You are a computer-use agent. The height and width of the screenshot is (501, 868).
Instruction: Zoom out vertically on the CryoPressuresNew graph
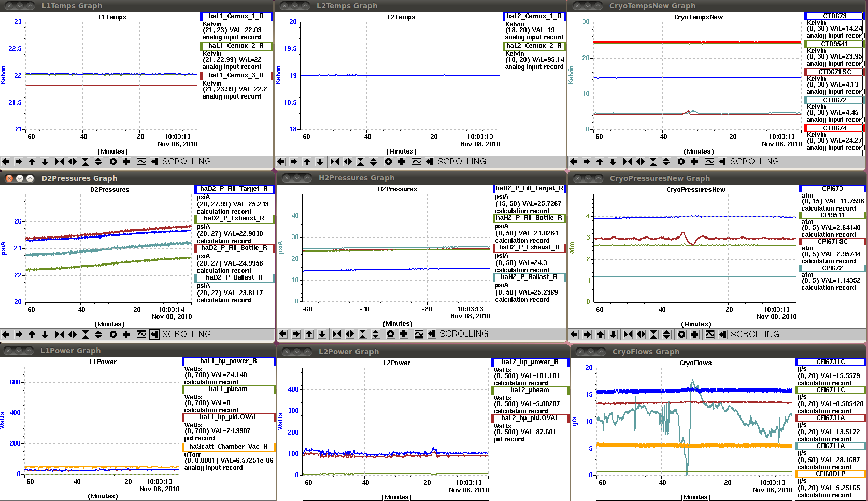667,335
